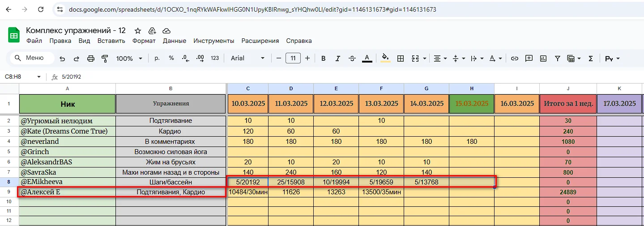
Task: Open the 123 number format menu
Action: pos(215,59)
